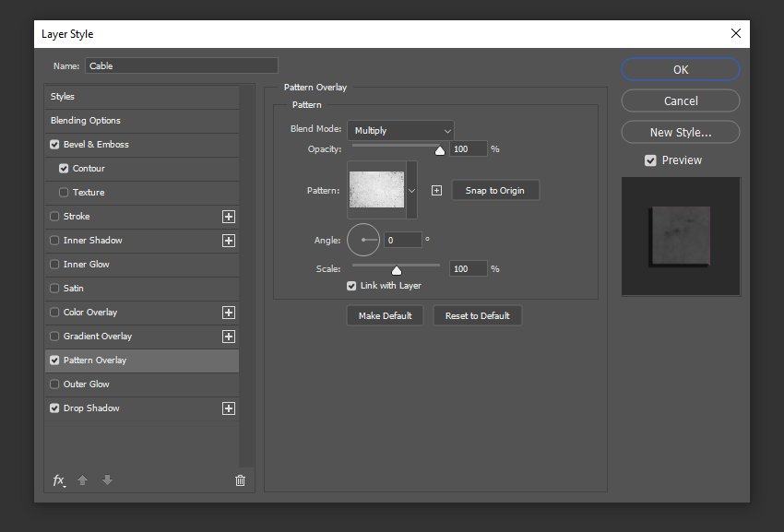
Task: Add another Drop Shadow effect instance
Action: point(228,408)
